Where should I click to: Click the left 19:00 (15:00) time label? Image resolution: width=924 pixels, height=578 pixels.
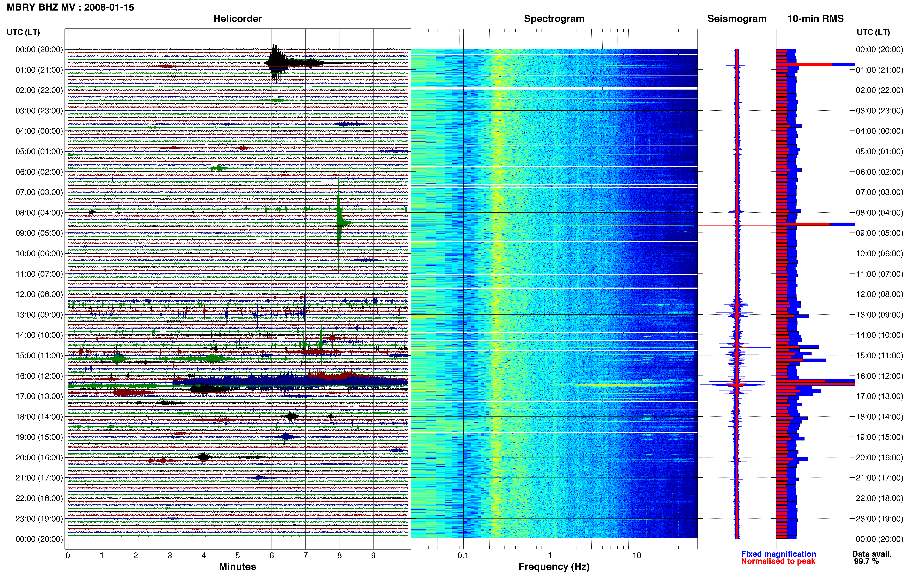tap(39, 437)
